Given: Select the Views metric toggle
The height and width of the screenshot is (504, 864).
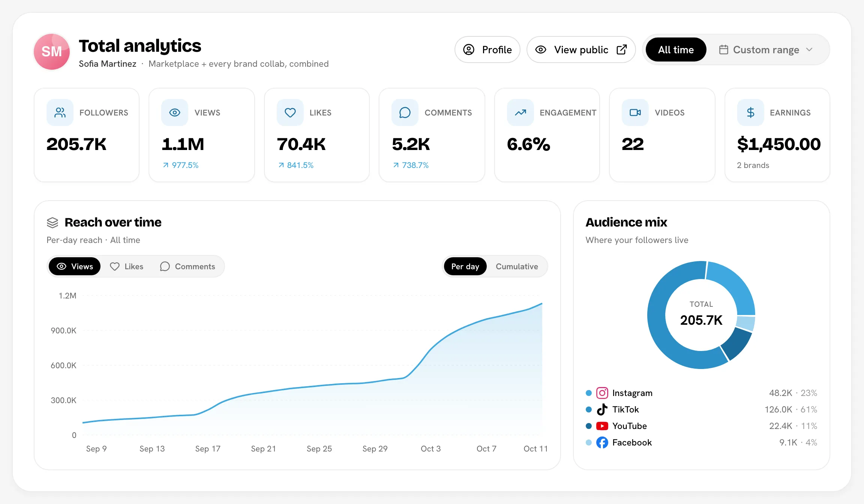Looking at the screenshot, I should pyautogui.click(x=75, y=266).
